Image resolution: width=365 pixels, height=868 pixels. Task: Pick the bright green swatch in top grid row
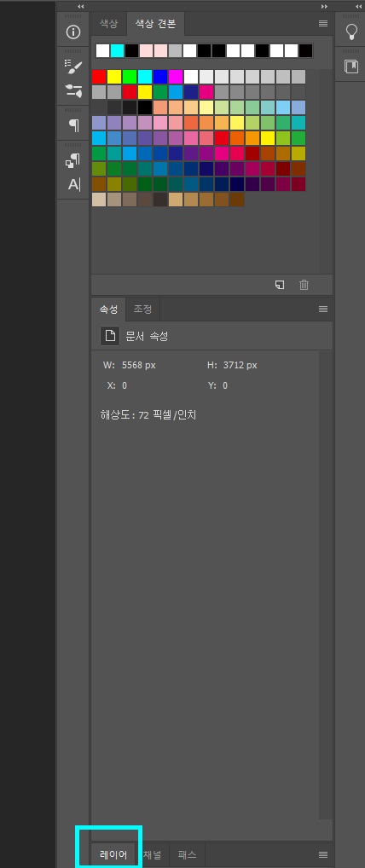(x=130, y=77)
